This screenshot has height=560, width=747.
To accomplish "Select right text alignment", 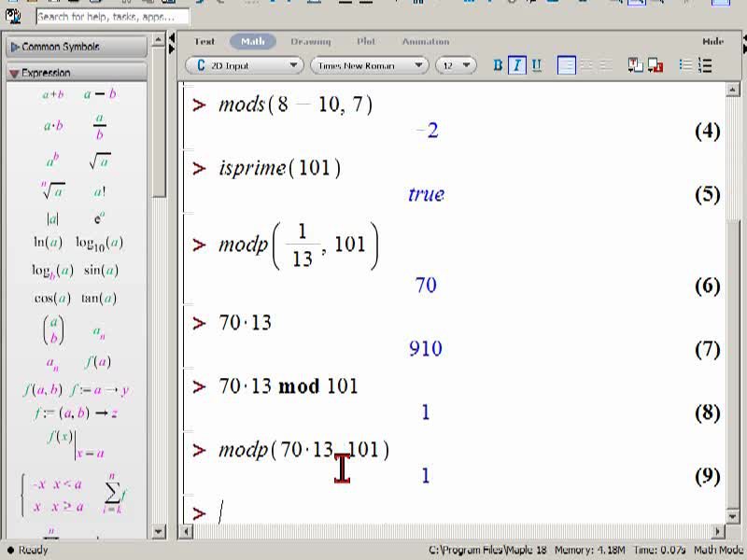I will click(x=605, y=65).
